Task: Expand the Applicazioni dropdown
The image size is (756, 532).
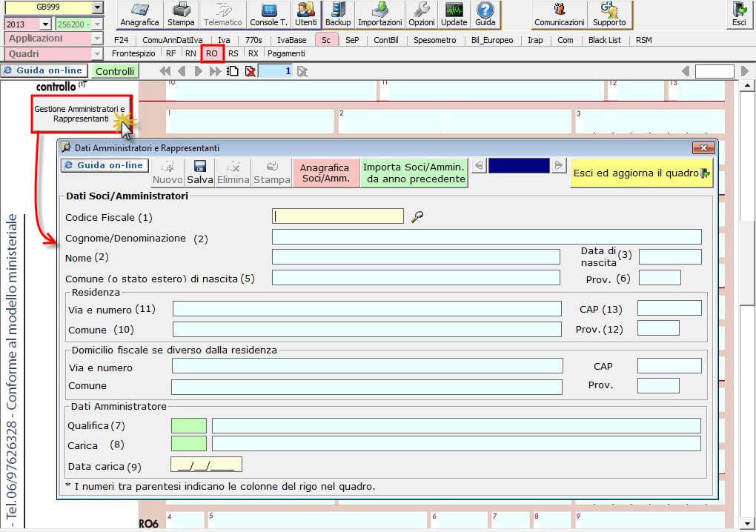Action: point(98,39)
